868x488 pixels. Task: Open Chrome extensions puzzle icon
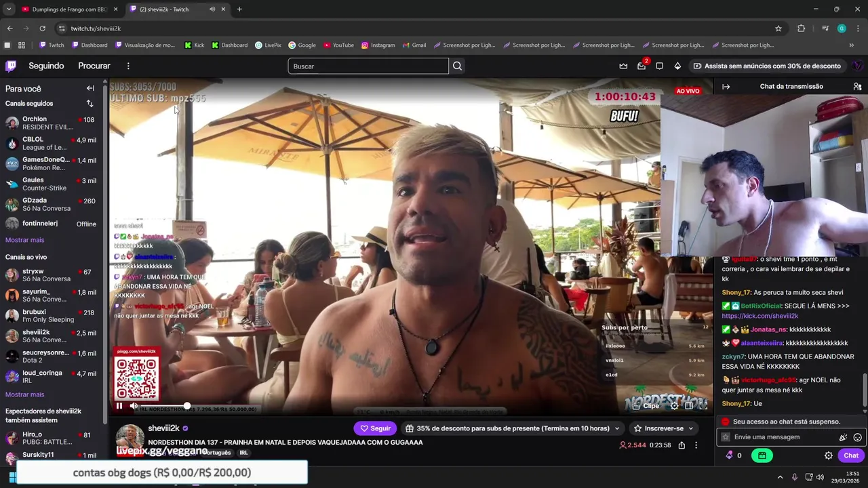[x=801, y=28]
